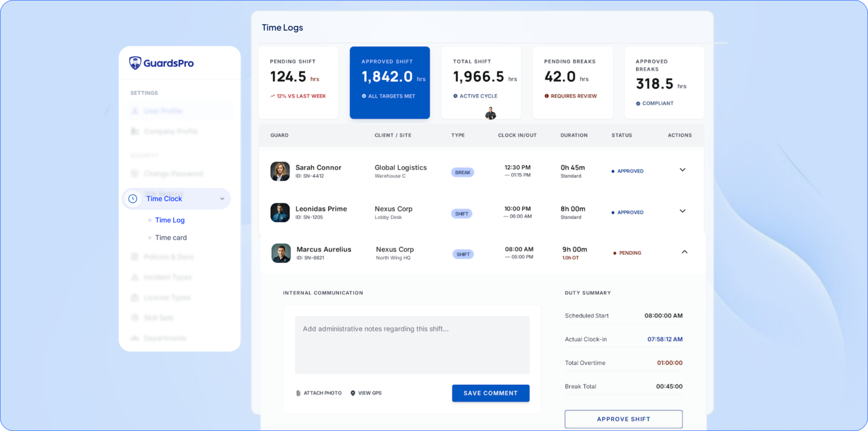Click Marcus Aurelius's profile avatar
This screenshot has height=431, width=868.
tap(281, 253)
